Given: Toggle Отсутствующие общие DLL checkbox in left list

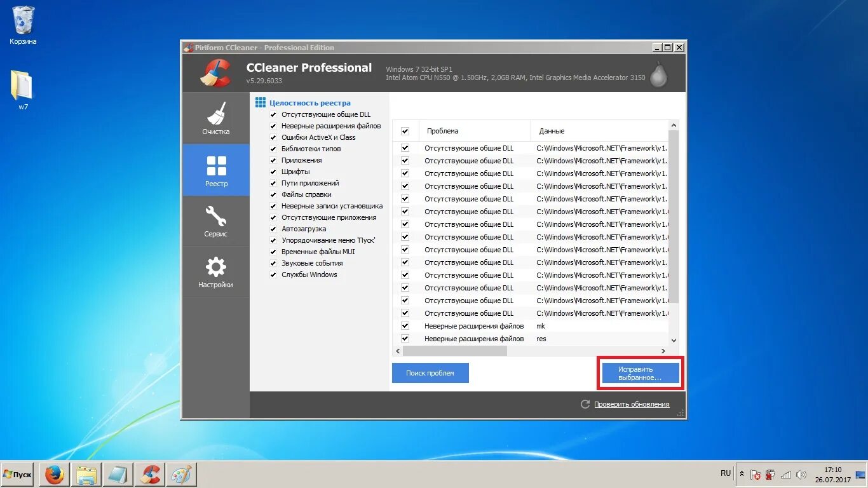Looking at the screenshot, I should (273, 114).
